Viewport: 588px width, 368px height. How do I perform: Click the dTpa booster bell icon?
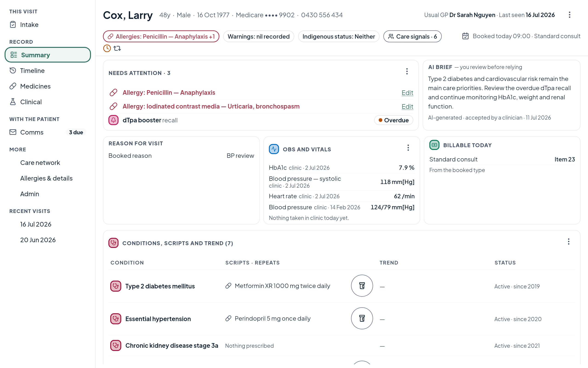[x=113, y=120]
